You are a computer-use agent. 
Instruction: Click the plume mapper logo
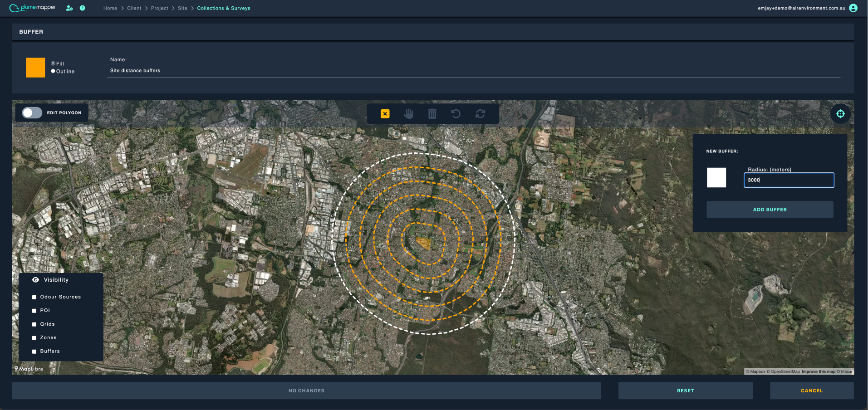(33, 8)
